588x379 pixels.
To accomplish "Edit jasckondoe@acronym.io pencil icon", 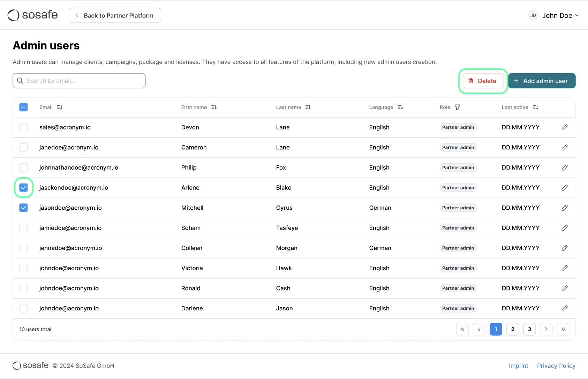I will 565,188.
